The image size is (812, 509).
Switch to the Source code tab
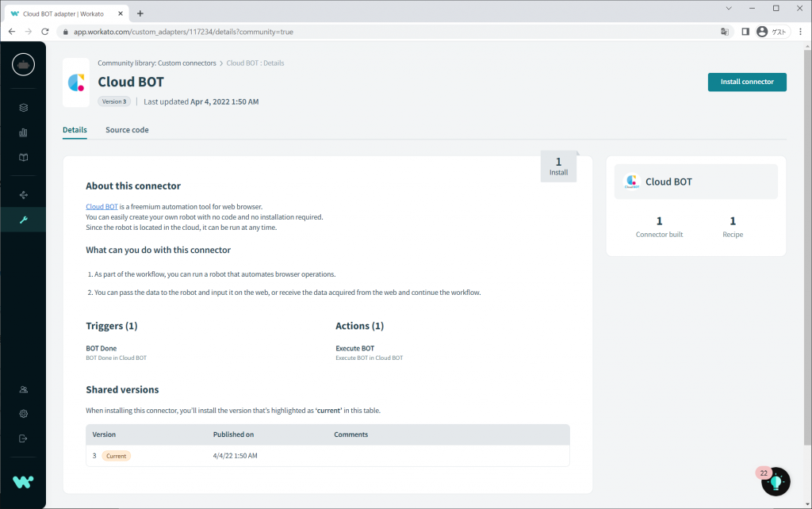127,130
